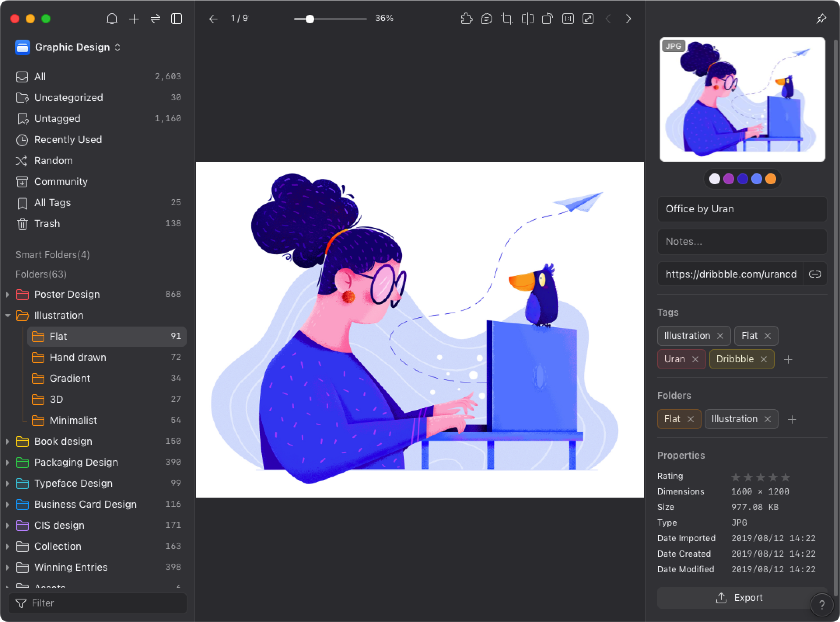
Task: Collapse the Illustration folder
Action: point(7,316)
